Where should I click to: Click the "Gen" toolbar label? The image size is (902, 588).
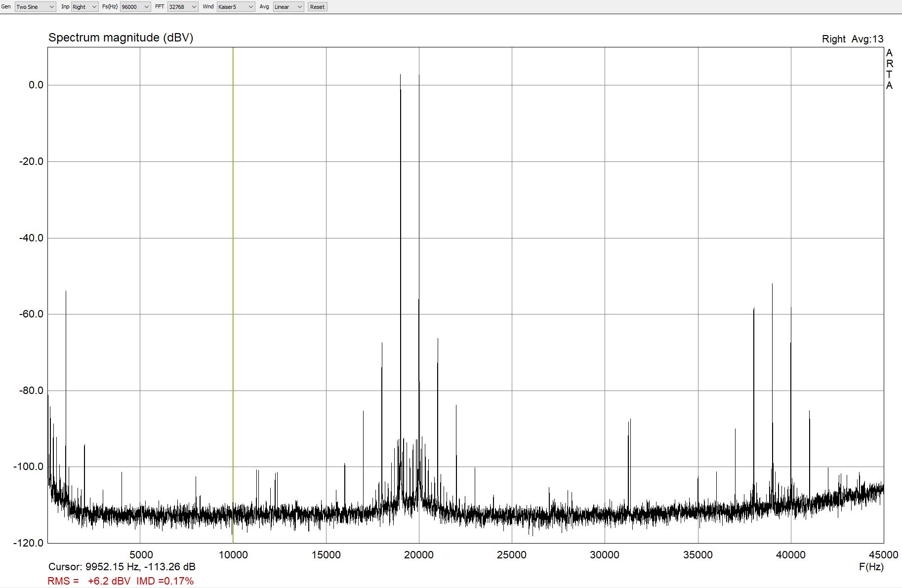[6, 7]
